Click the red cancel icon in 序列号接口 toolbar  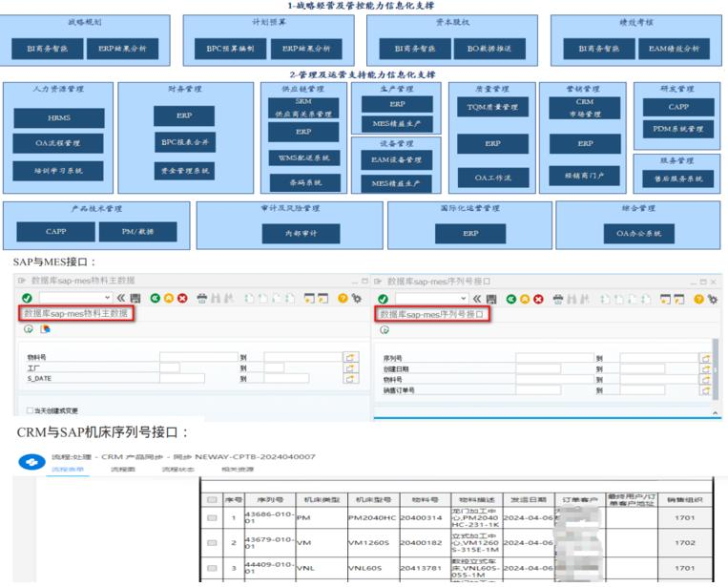tap(539, 299)
